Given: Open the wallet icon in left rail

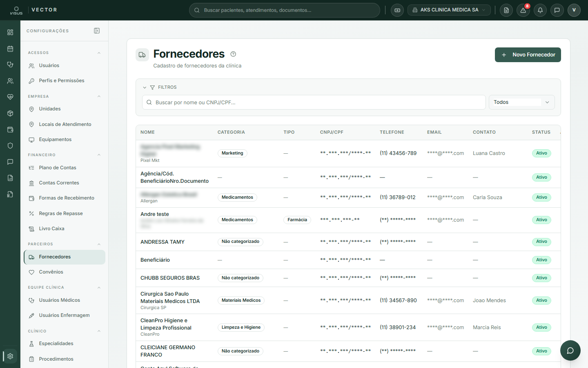Looking at the screenshot, I should [x=10, y=130].
